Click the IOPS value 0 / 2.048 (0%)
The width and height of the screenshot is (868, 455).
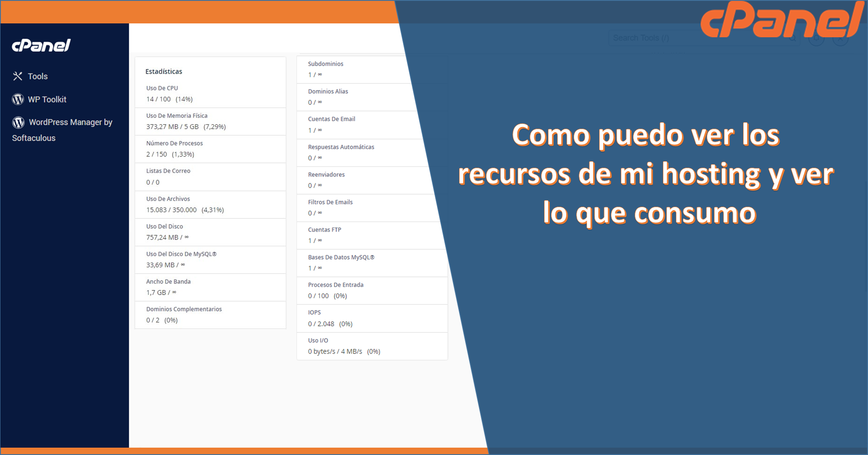pyautogui.click(x=330, y=324)
